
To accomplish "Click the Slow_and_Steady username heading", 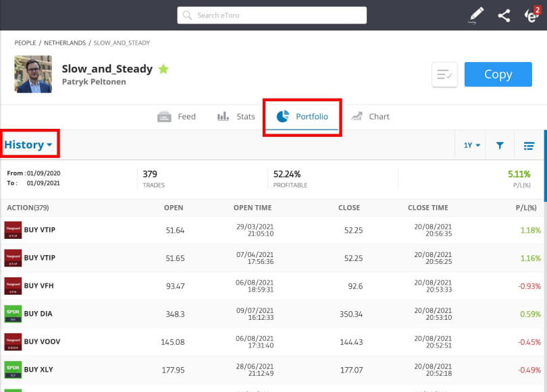I will point(107,69).
